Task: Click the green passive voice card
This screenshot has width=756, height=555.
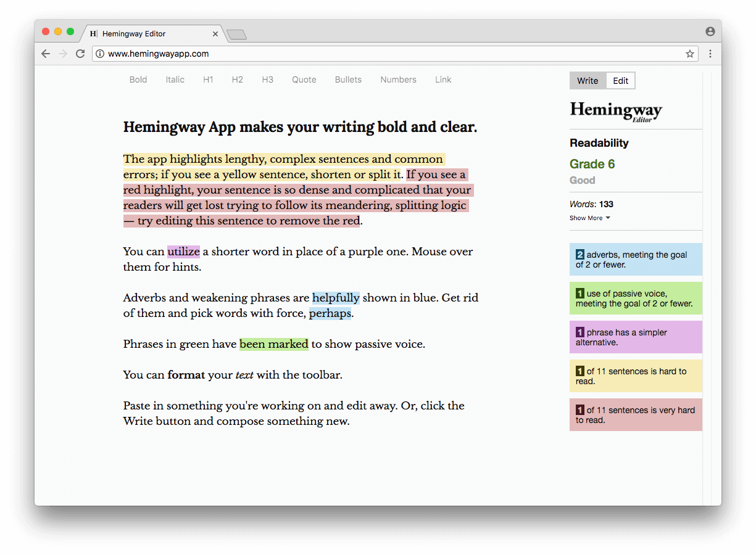Action: click(x=636, y=298)
